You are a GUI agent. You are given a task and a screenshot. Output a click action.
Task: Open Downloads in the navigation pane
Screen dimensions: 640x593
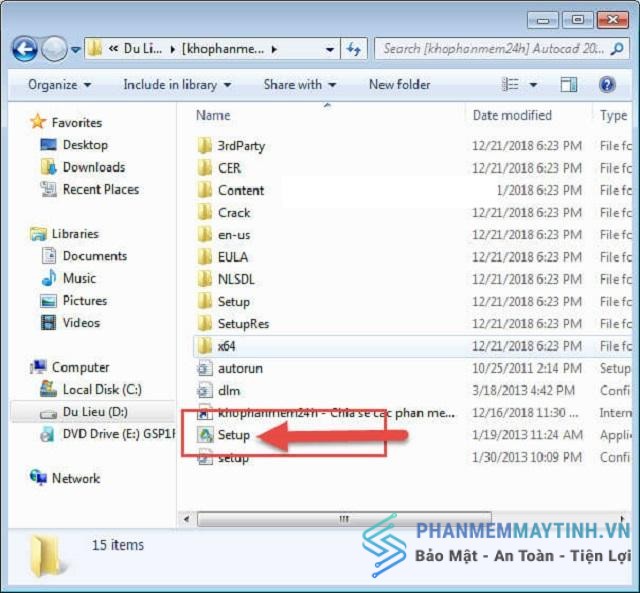pos(93,167)
